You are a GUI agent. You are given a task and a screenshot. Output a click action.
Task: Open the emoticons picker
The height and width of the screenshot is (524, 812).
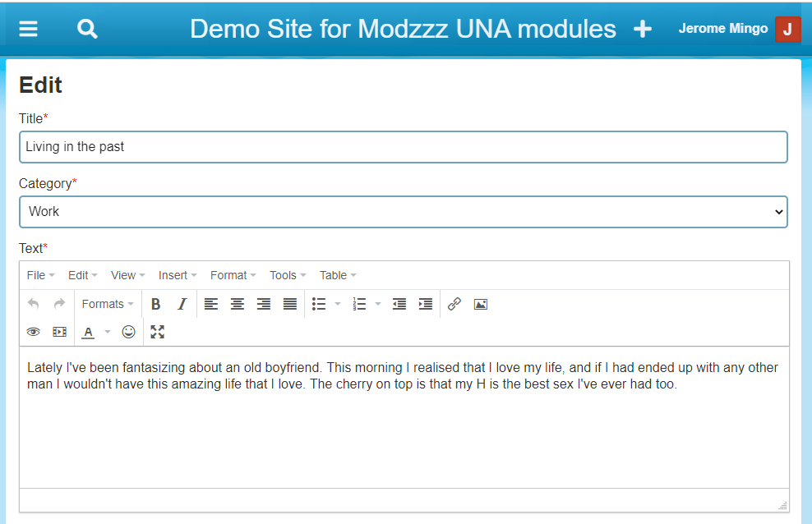129,332
